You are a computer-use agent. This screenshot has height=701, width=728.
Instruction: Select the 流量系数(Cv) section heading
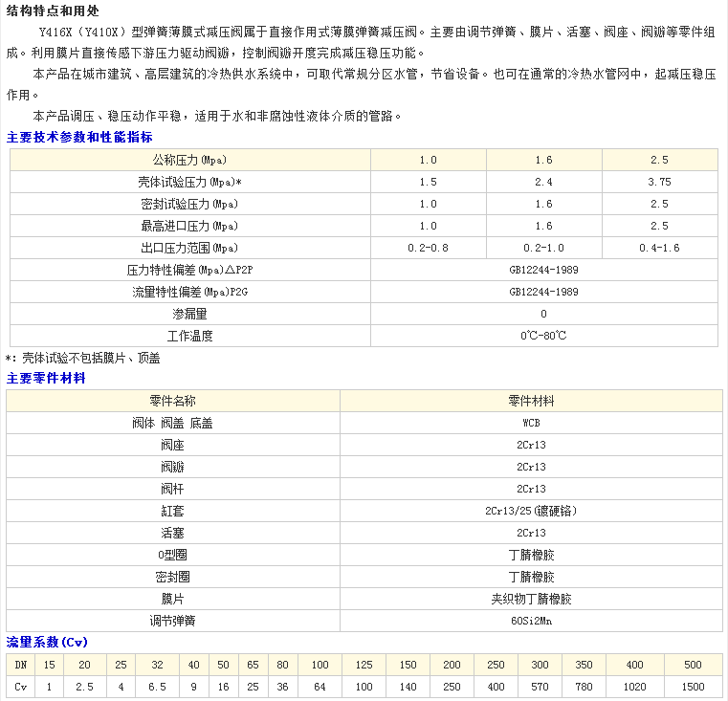[47, 642]
